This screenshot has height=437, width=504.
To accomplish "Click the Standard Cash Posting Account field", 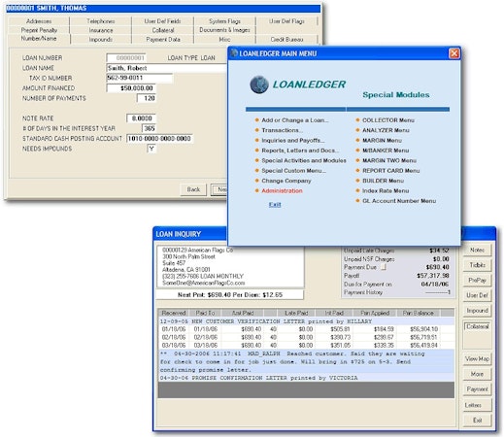I will [x=159, y=139].
